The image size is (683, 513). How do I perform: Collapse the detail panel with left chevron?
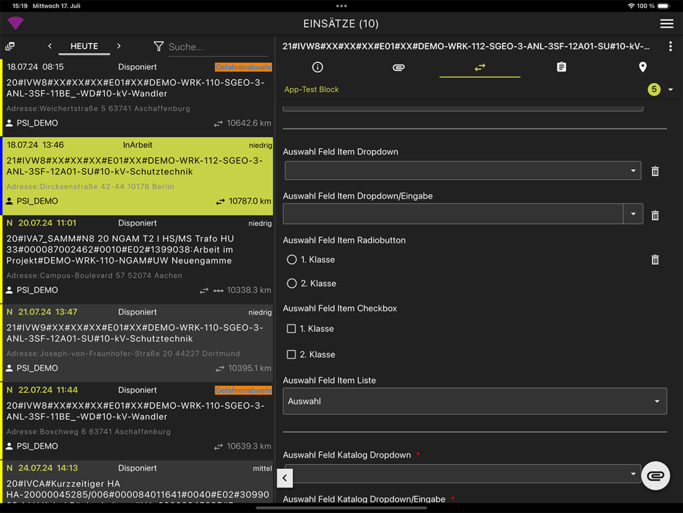285,478
